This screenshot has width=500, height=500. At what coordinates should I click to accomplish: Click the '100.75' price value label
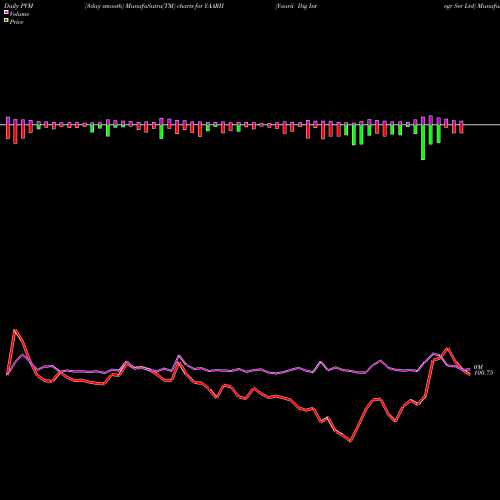point(483,373)
